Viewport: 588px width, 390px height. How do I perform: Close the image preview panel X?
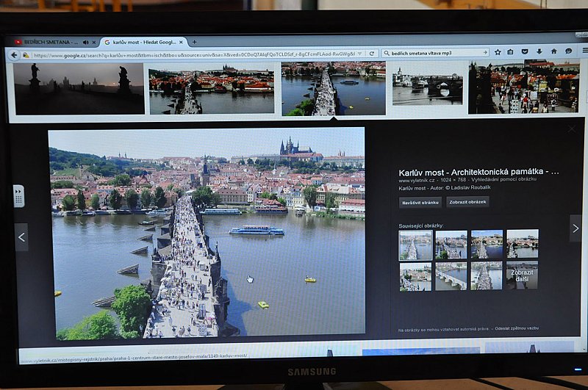point(572,129)
